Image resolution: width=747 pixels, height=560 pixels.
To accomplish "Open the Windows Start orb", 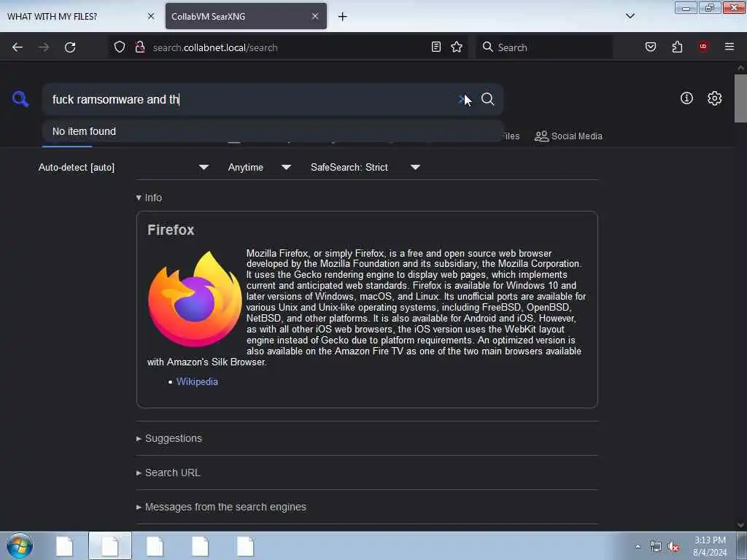I will pos(20,545).
